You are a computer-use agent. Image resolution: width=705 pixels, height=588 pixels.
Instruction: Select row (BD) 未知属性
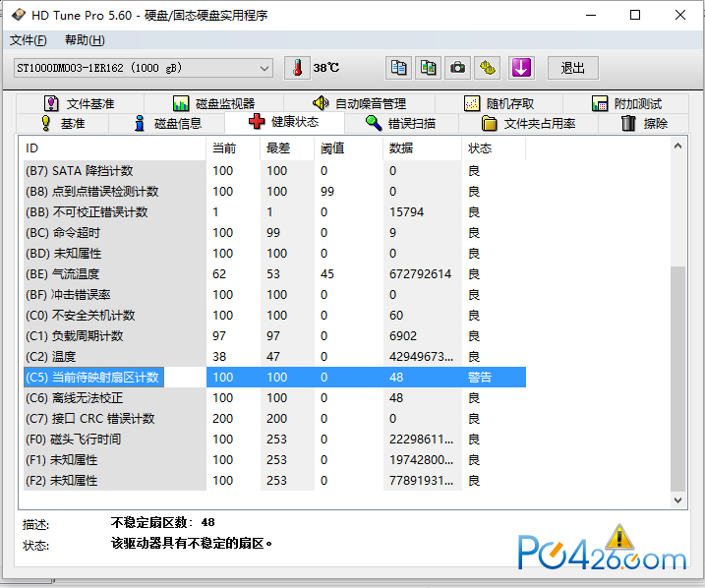[x=274, y=254]
